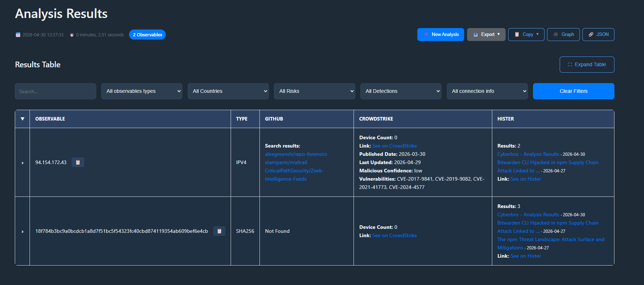644x285 pixels.
Task: Select the 18f784b3bc9a0bcdcb1a8d7f51... hash text
Action: click(121, 231)
